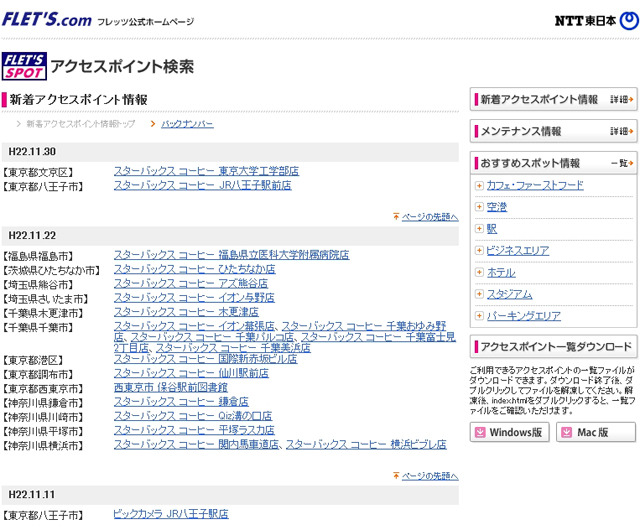Click 新着アクセスポイント情報トップ breadcrumb
640x530 pixels.
[80, 124]
